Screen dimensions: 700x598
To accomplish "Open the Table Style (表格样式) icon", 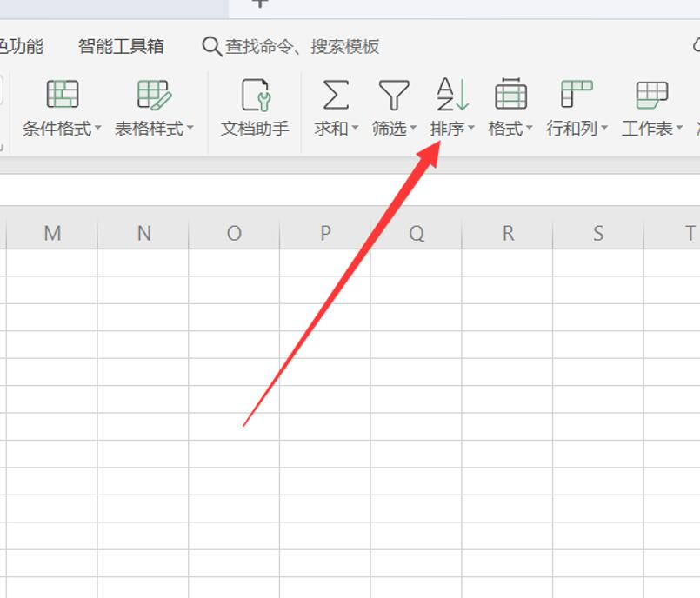I will [154, 94].
